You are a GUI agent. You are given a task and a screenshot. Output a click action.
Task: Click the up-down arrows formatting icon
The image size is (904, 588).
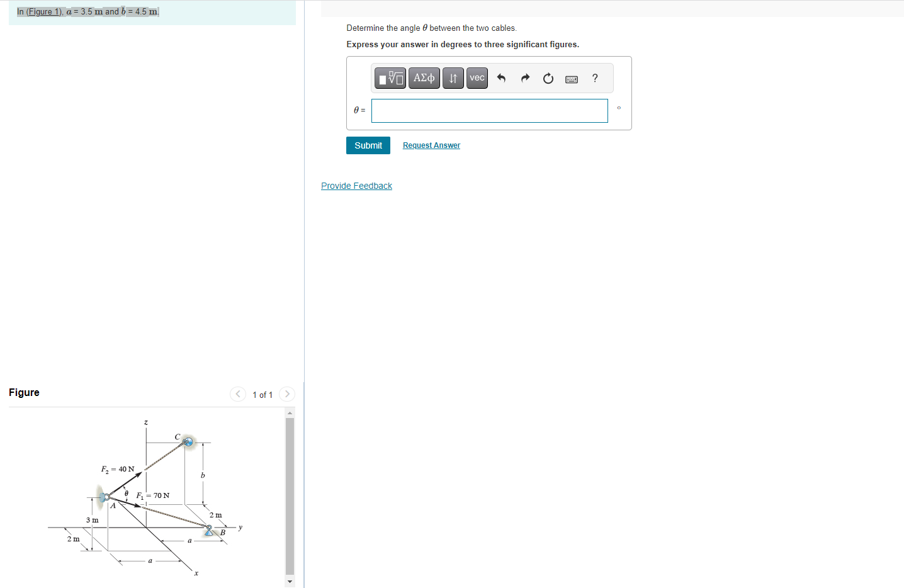(x=453, y=77)
